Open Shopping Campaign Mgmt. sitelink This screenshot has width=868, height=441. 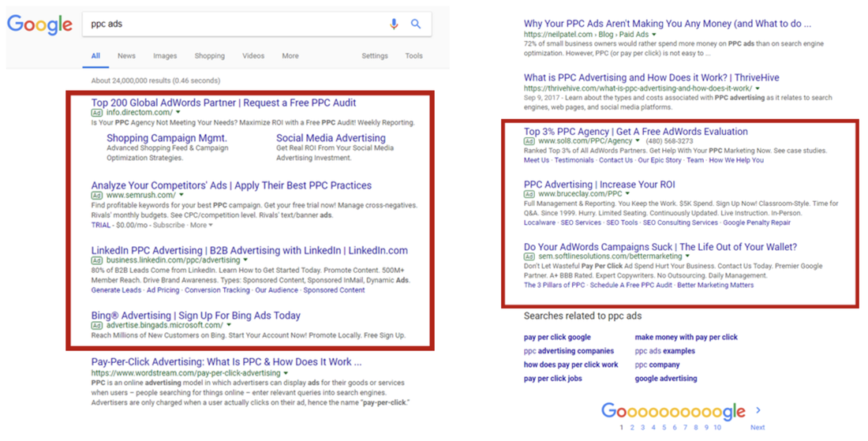tap(166, 138)
